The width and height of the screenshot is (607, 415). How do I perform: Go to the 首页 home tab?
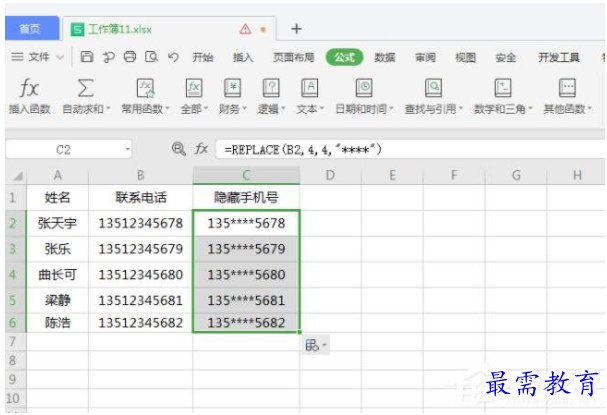click(32, 29)
